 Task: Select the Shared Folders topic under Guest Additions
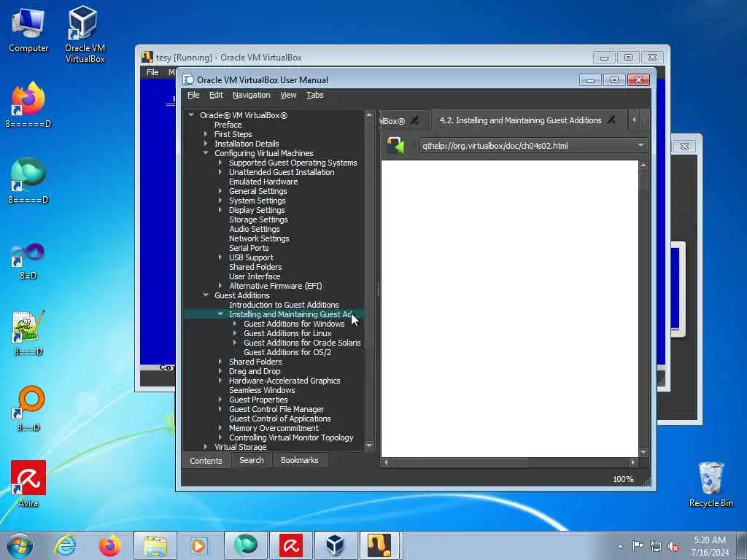pos(255,362)
